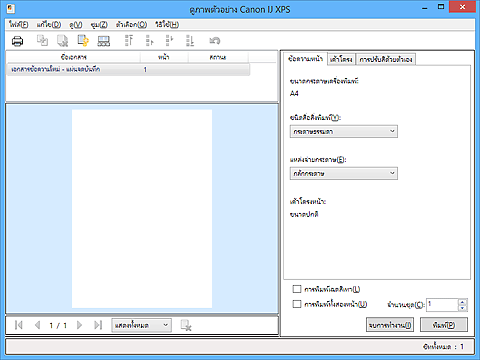Click the Move Up One toolbar icon
The width and height of the screenshot is (480, 360).
149,41
